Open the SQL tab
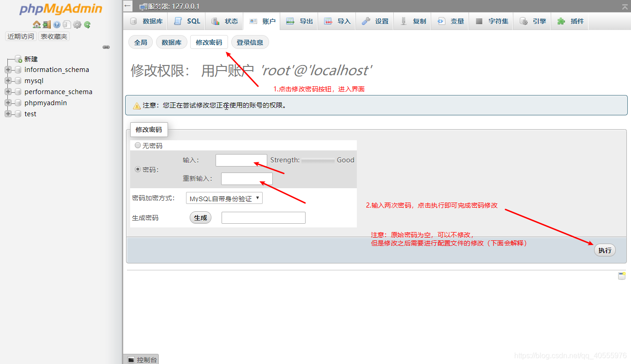631x364 pixels. [187, 21]
